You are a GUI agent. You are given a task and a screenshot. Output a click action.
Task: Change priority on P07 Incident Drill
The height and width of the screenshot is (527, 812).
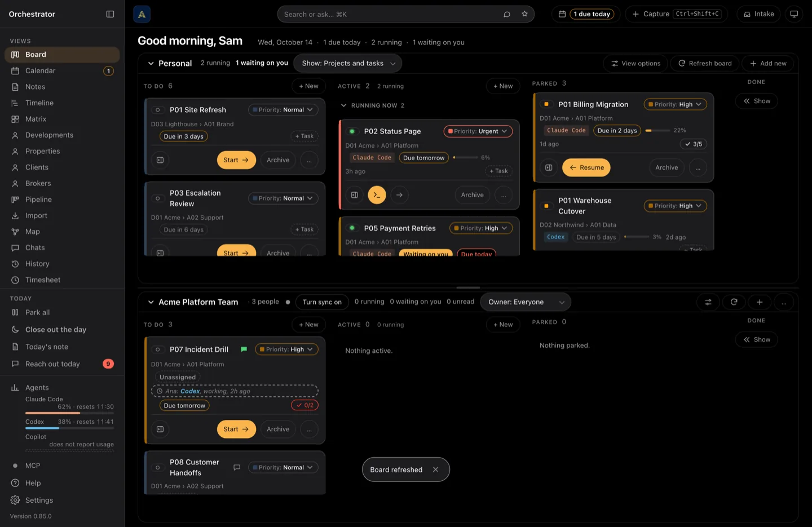(x=286, y=349)
